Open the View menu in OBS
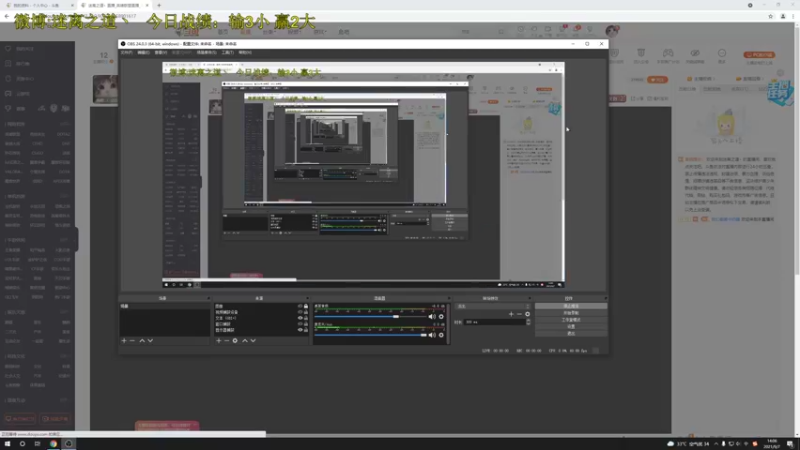Viewport: 800px width, 450px height. point(161,53)
